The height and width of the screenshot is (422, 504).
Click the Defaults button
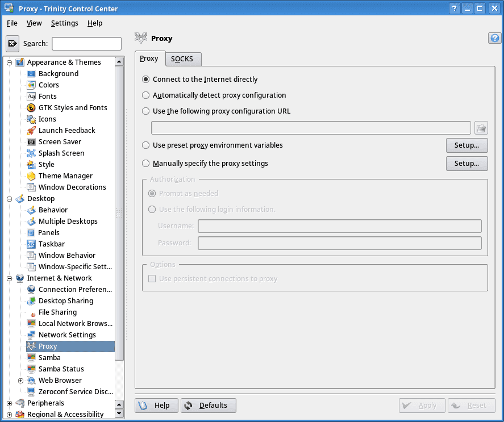pyautogui.click(x=209, y=406)
